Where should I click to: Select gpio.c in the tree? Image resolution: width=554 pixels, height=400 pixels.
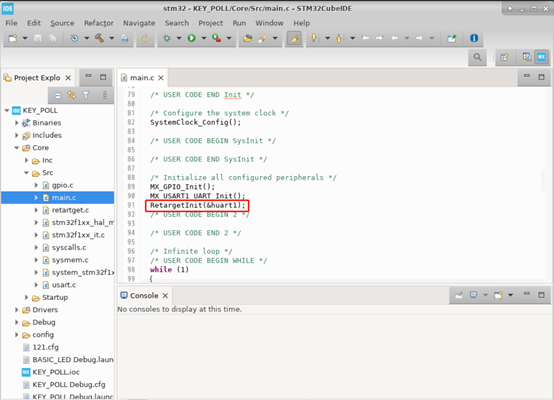coord(63,185)
